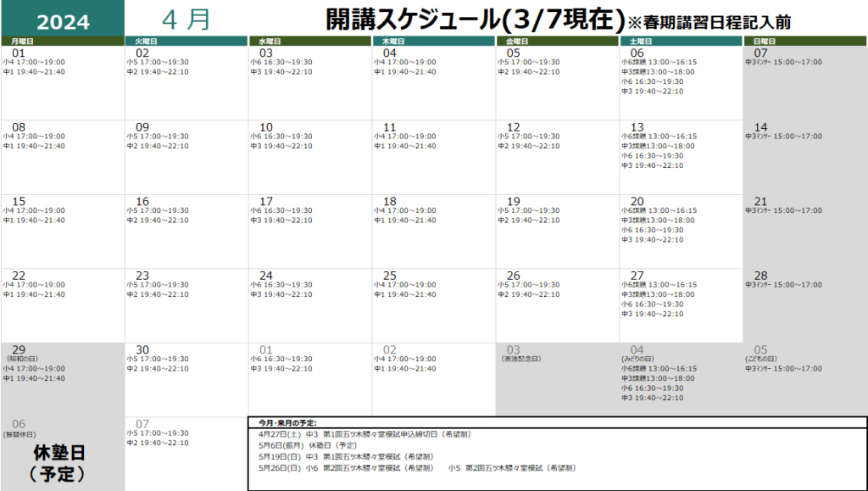Click the date 26 Friday cell
Viewport: 868px width, 491px height.
coord(557,305)
